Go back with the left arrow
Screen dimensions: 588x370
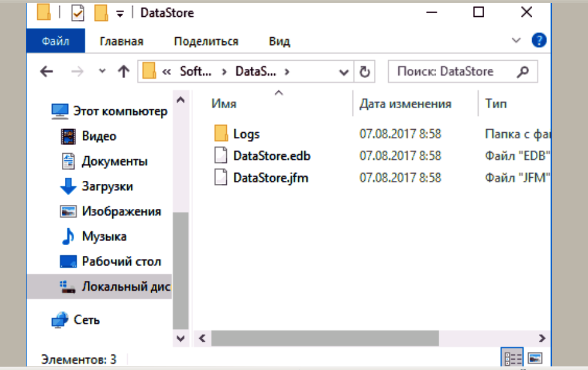click(x=46, y=71)
